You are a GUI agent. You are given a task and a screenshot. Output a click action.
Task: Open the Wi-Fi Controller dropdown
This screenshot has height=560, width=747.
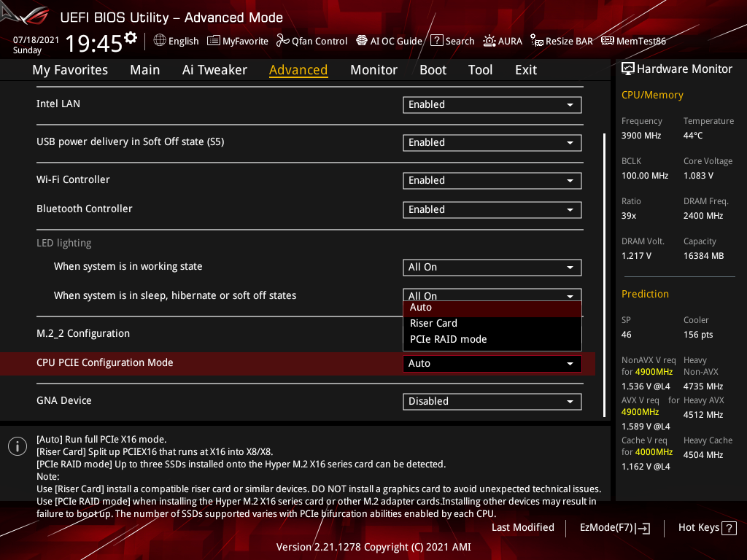[x=492, y=180]
